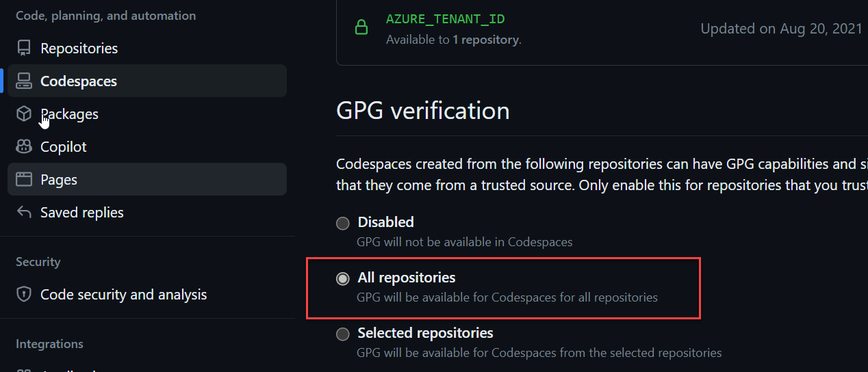Go to the Codespaces settings page

[147, 81]
